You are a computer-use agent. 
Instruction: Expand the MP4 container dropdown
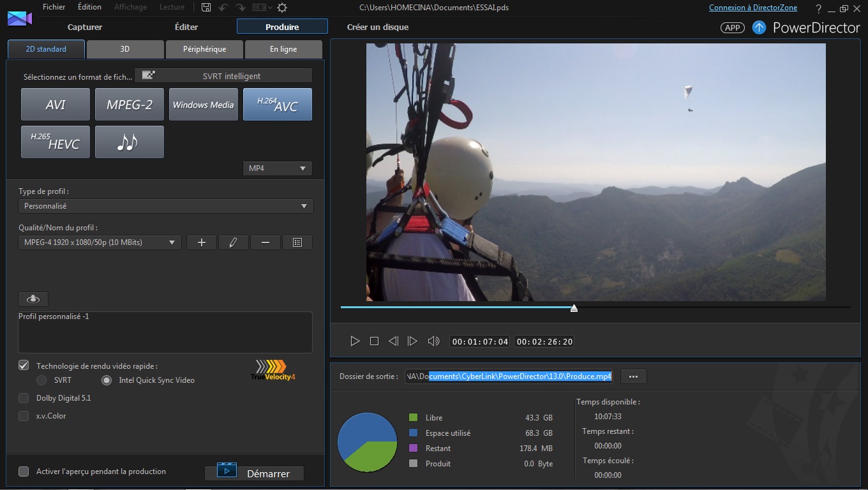tap(278, 168)
